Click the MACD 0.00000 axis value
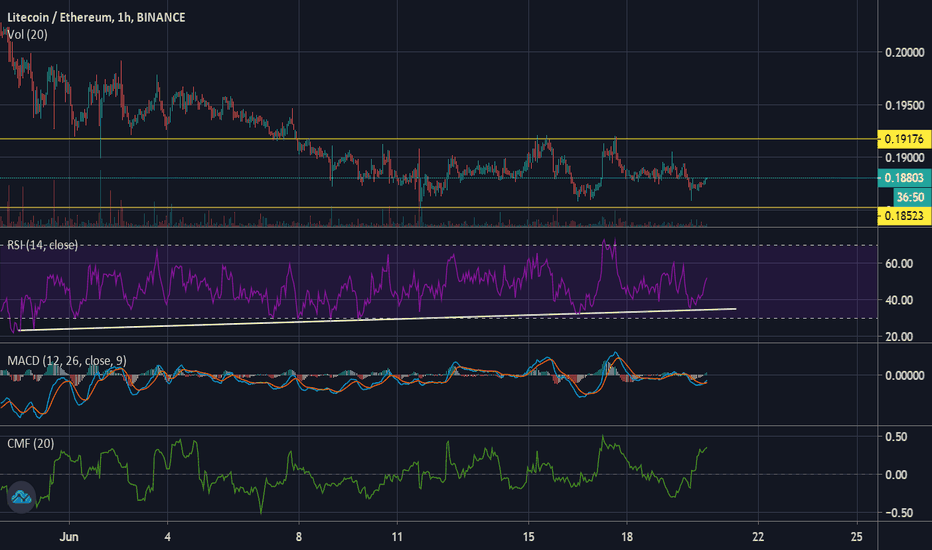 (x=905, y=375)
